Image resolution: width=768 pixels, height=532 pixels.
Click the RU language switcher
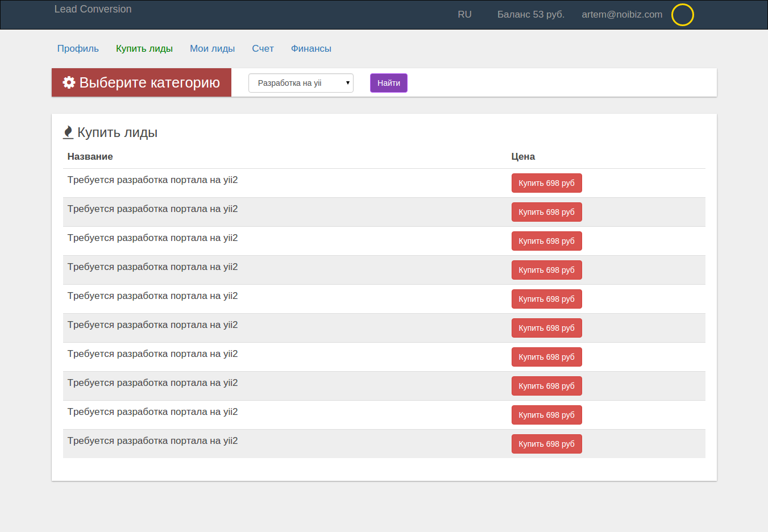(x=464, y=15)
